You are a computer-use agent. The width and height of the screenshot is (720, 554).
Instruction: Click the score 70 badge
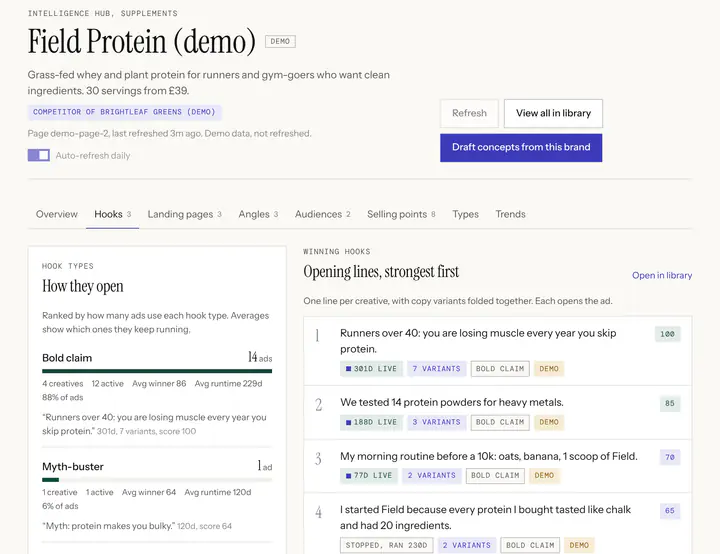[669, 457]
